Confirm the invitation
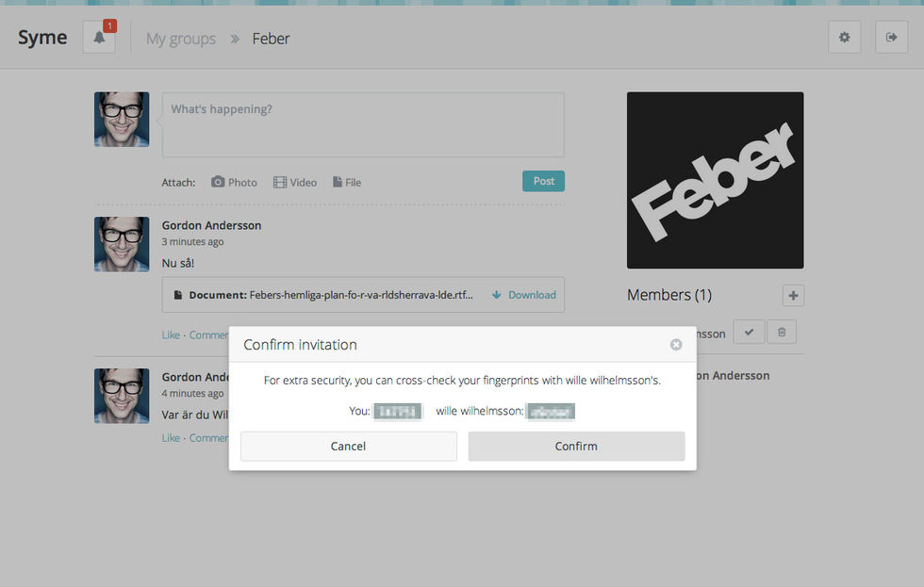This screenshot has width=924, height=587. (x=576, y=447)
